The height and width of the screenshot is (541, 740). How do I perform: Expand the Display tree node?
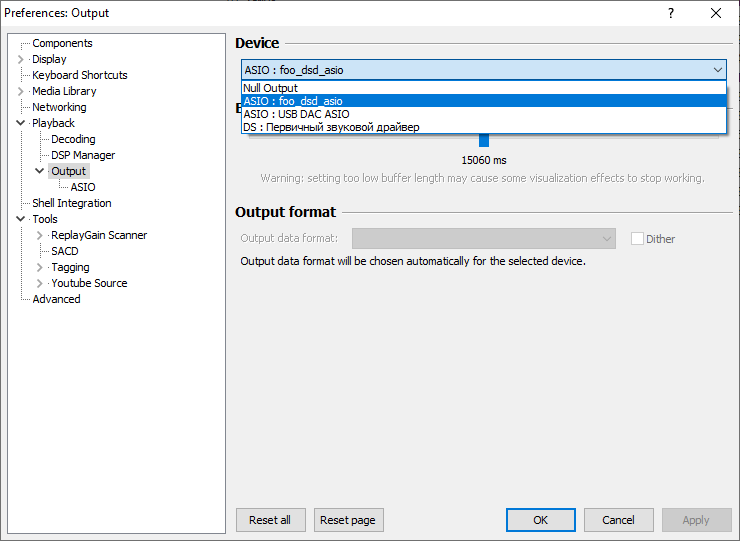click(x=21, y=59)
